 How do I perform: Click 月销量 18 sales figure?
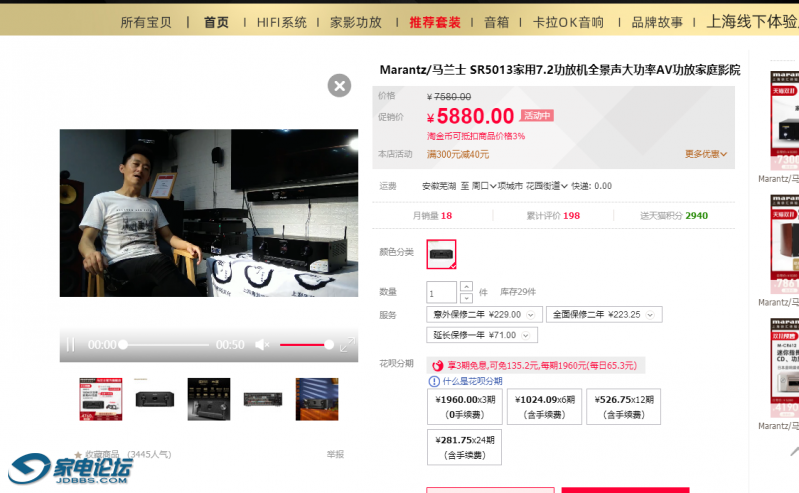pyautogui.click(x=432, y=216)
